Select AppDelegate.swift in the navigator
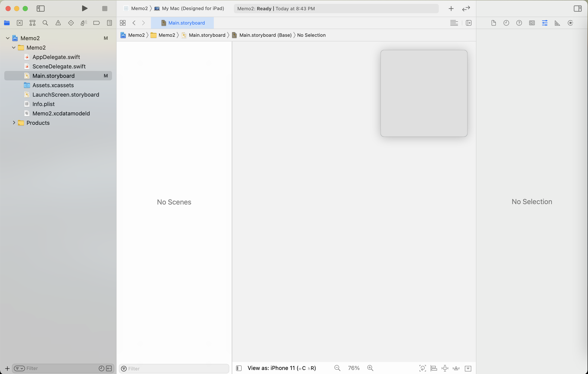Screen dimensions: 588x374 [x=56, y=57]
